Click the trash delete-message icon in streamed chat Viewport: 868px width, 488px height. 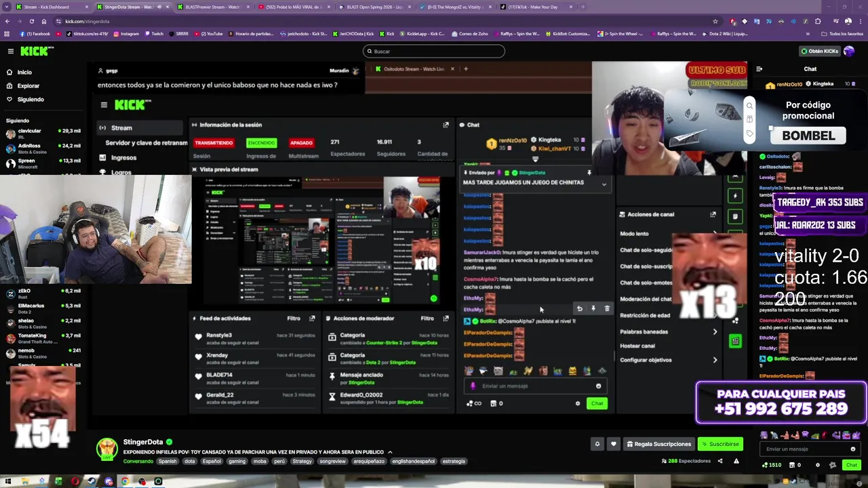coord(607,309)
